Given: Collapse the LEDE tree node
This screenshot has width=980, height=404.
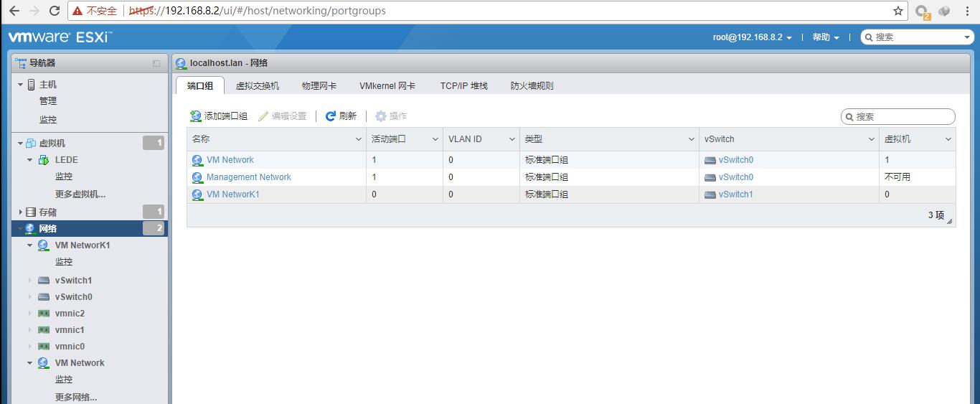Looking at the screenshot, I should [29, 160].
